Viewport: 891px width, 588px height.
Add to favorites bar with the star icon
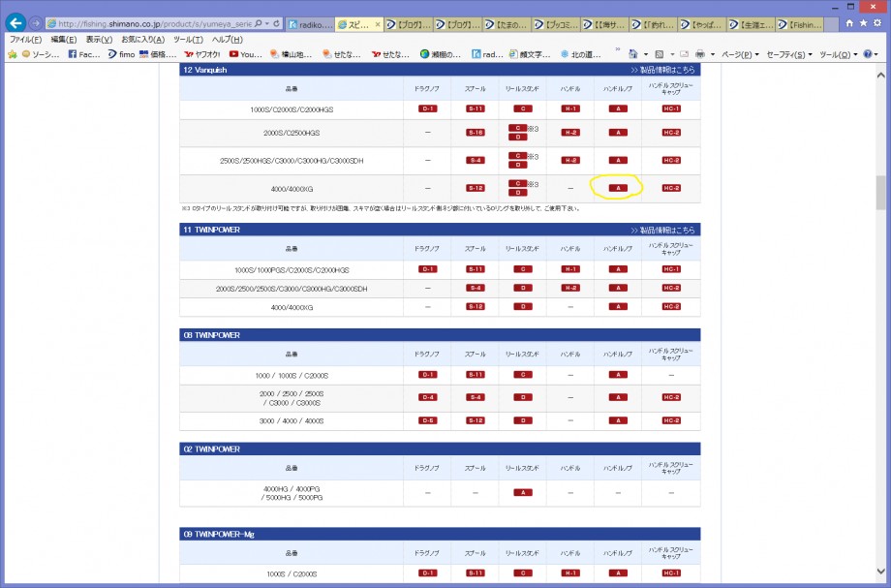tap(12, 54)
